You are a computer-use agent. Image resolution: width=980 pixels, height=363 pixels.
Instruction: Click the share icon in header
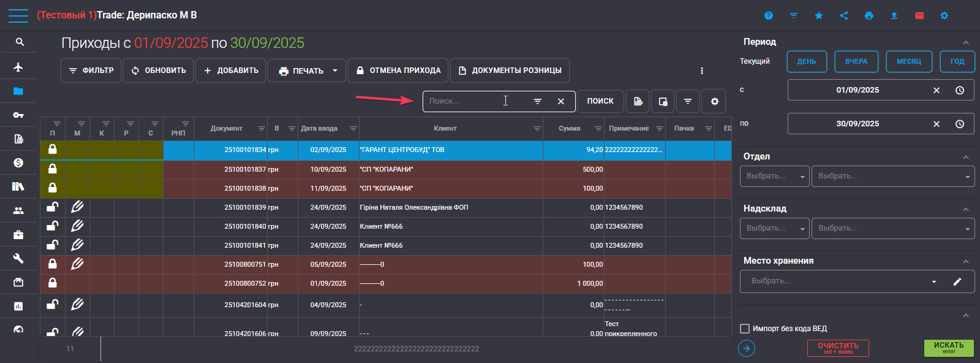[x=844, y=15]
